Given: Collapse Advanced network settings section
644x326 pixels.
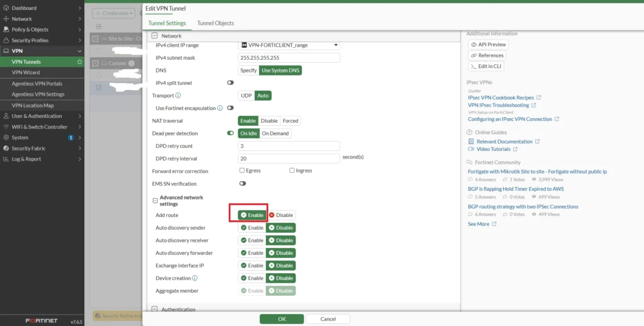Looking at the screenshot, I should click(155, 201).
